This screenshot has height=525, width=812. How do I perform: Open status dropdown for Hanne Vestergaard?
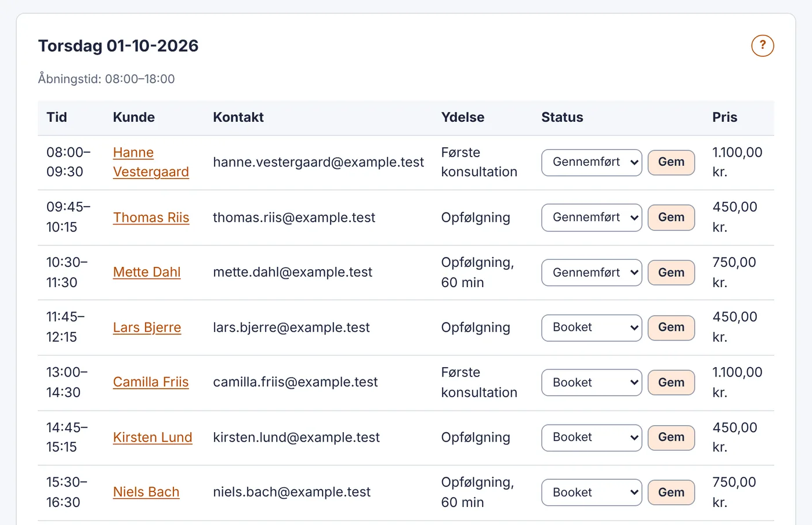tap(592, 162)
